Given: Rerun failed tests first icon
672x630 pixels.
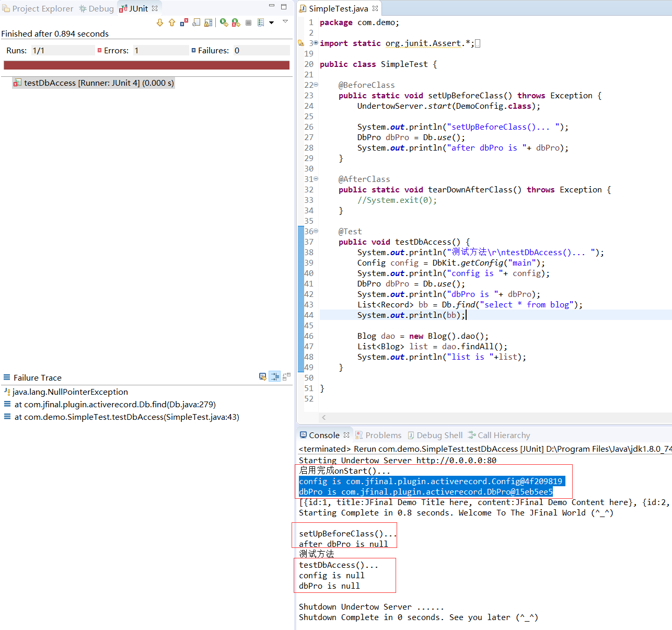Looking at the screenshot, I should pyautogui.click(x=236, y=22).
